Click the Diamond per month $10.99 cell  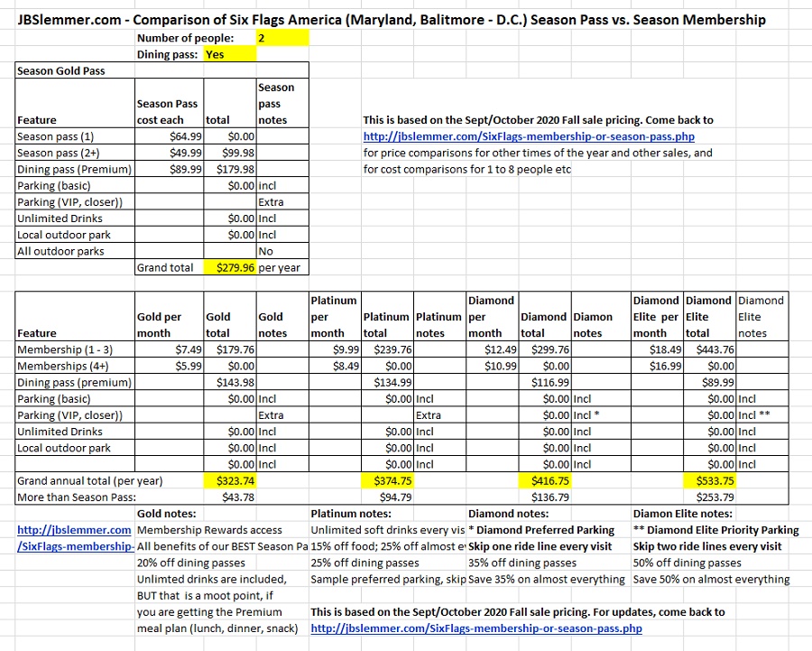(493, 366)
